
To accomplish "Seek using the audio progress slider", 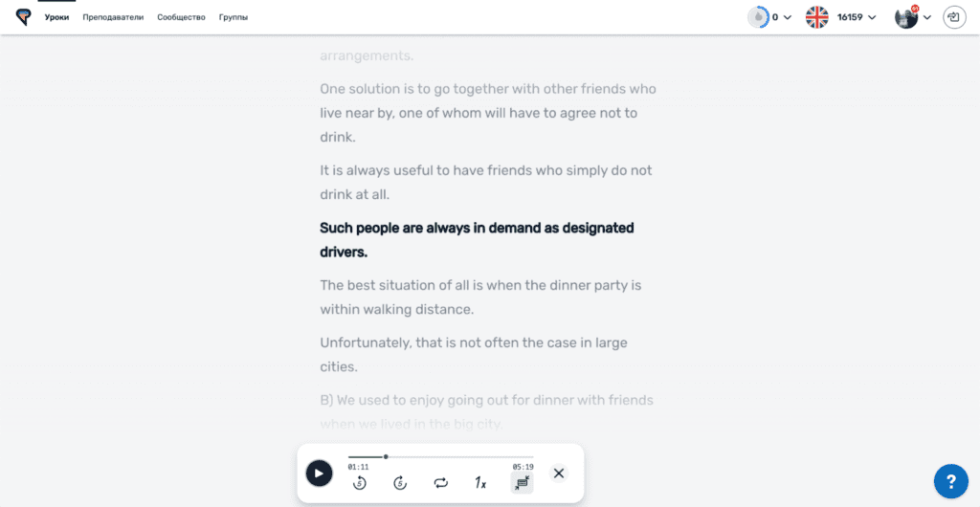I will coord(386,457).
